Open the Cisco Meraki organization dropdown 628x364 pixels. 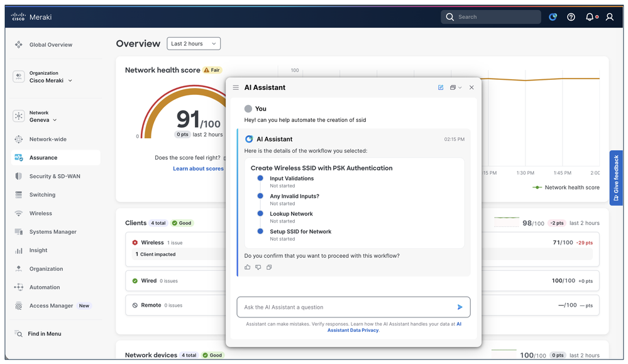coord(50,80)
